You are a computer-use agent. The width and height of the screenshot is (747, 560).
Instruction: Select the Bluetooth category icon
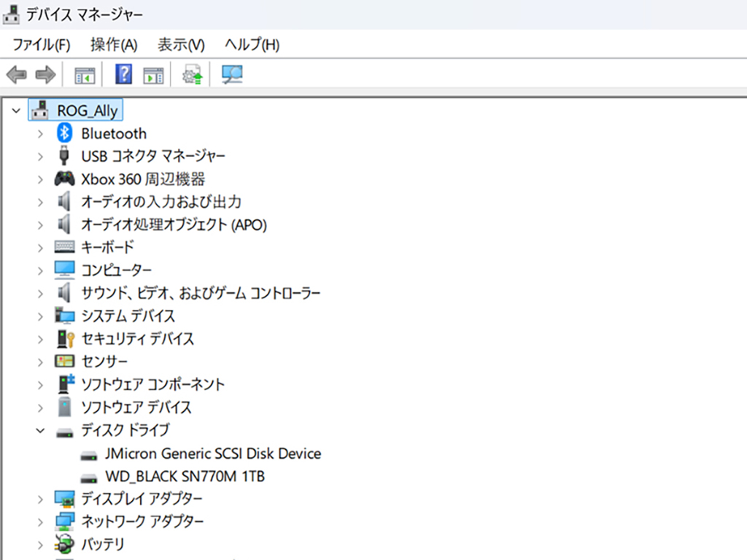tap(64, 133)
